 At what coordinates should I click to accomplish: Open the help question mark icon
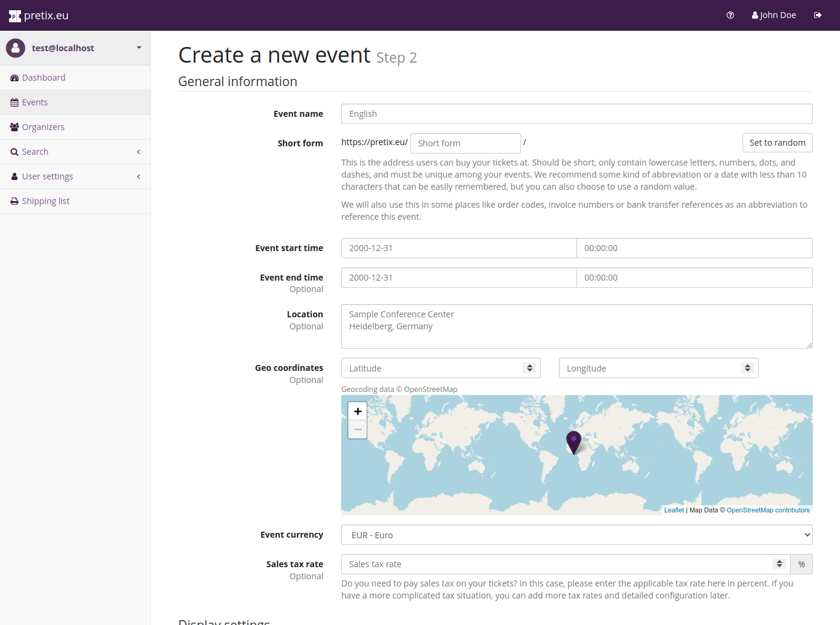coord(730,15)
